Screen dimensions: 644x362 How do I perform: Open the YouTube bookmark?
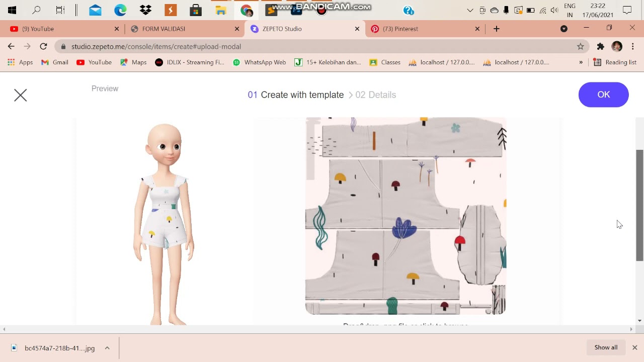click(x=94, y=62)
